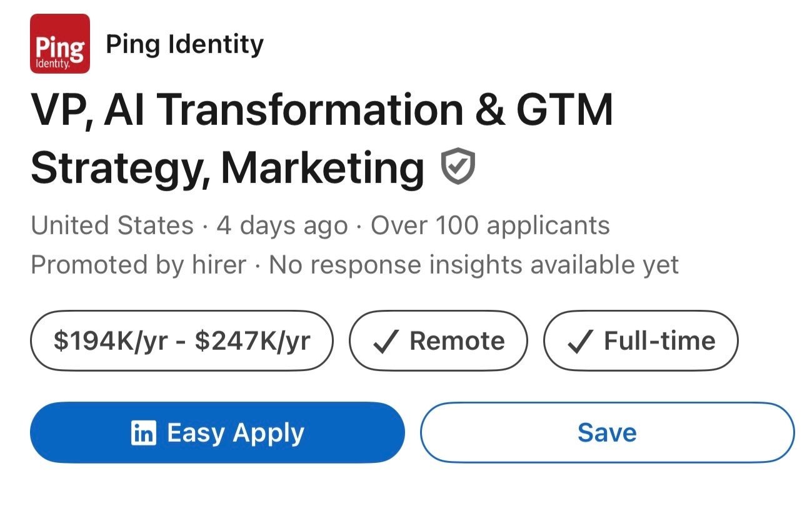Click the VP, AI Transformation & GTM title line

tap(322, 109)
